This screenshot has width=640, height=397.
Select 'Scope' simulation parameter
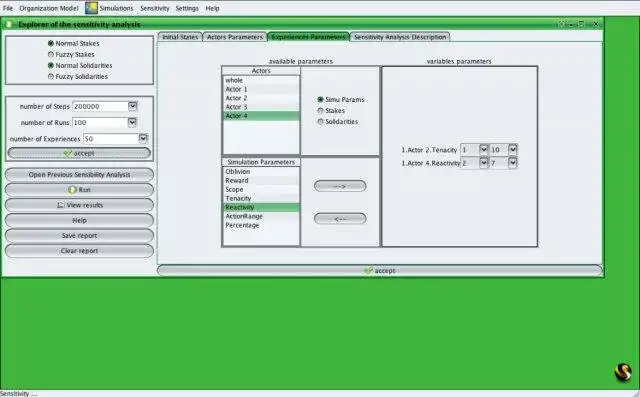[x=261, y=190]
